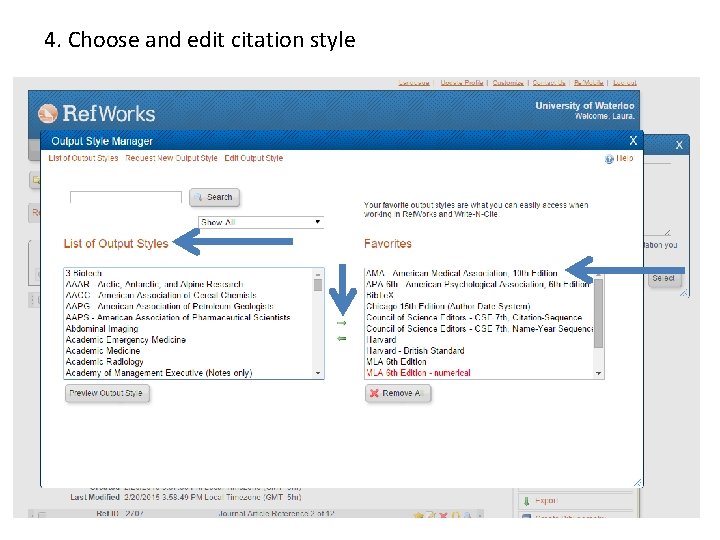Select CSE 7th Name-Year Sequence favorite
The width and height of the screenshot is (720, 540).
click(x=479, y=329)
